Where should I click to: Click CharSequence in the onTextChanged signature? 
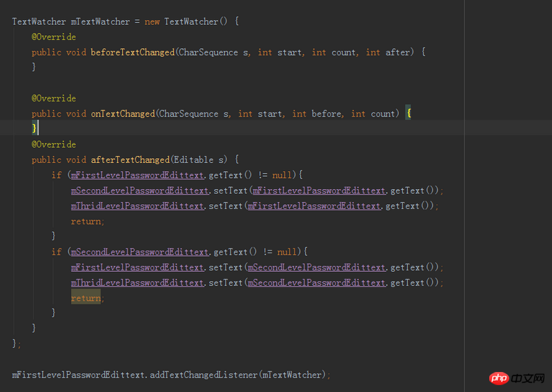point(189,114)
